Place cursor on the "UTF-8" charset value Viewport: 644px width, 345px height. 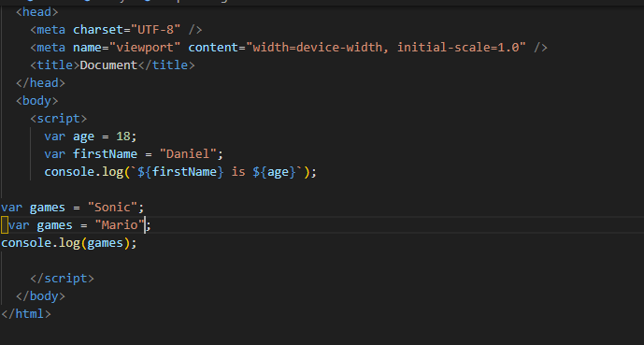click(156, 30)
